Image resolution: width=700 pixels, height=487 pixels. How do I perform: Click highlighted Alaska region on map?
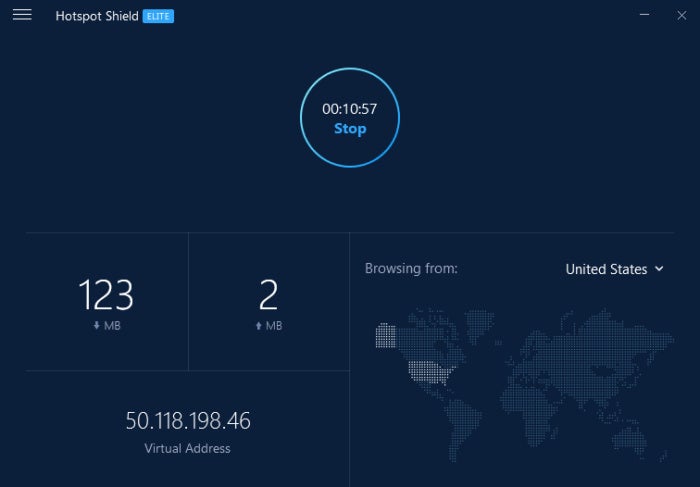tap(386, 336)
